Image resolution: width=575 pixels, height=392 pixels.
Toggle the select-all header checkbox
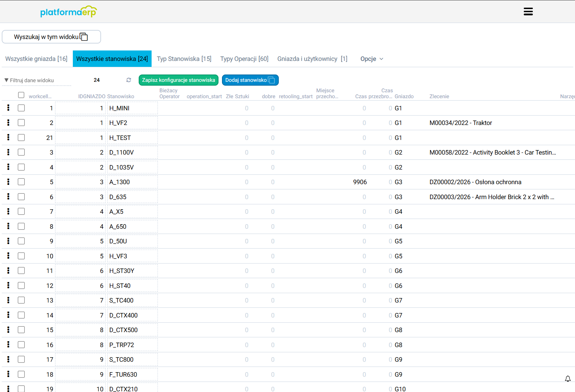[21, 95]
